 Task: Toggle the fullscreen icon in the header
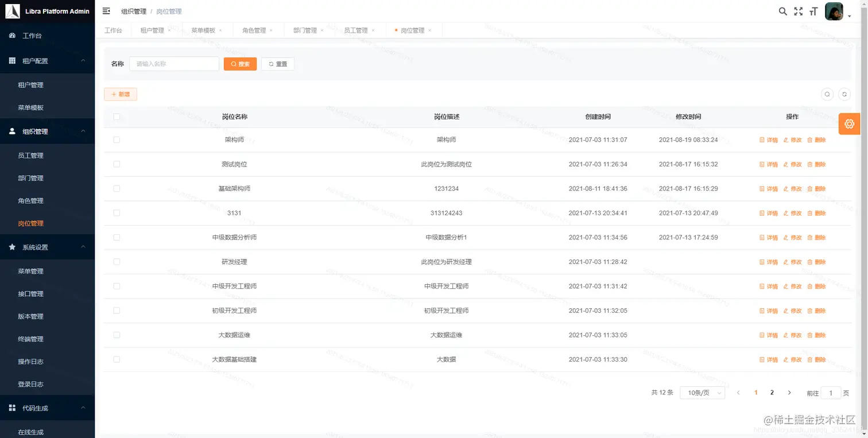coord(798,11)
